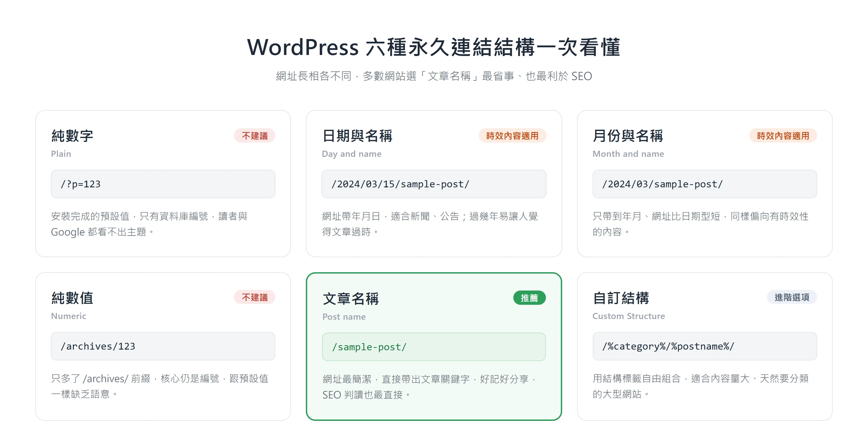This screenshot has width=868, height=429.
Task: Click 時效內容適用 badge on 月份與名稱 card
Action: pos(783,136)
